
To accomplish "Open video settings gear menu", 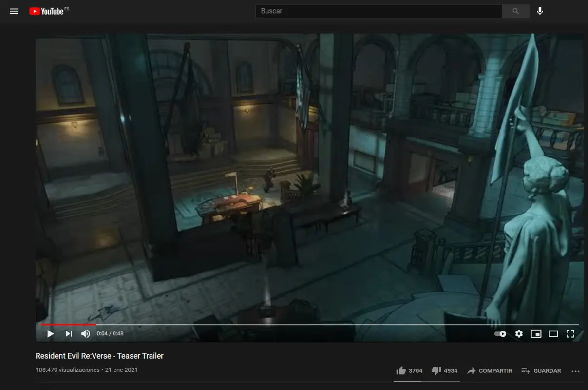I will coord(519,334).
